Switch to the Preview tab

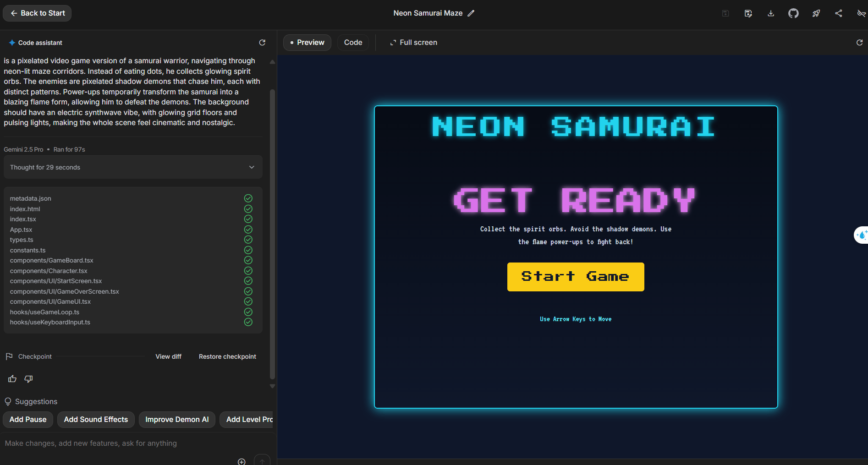tap(307, 43)
